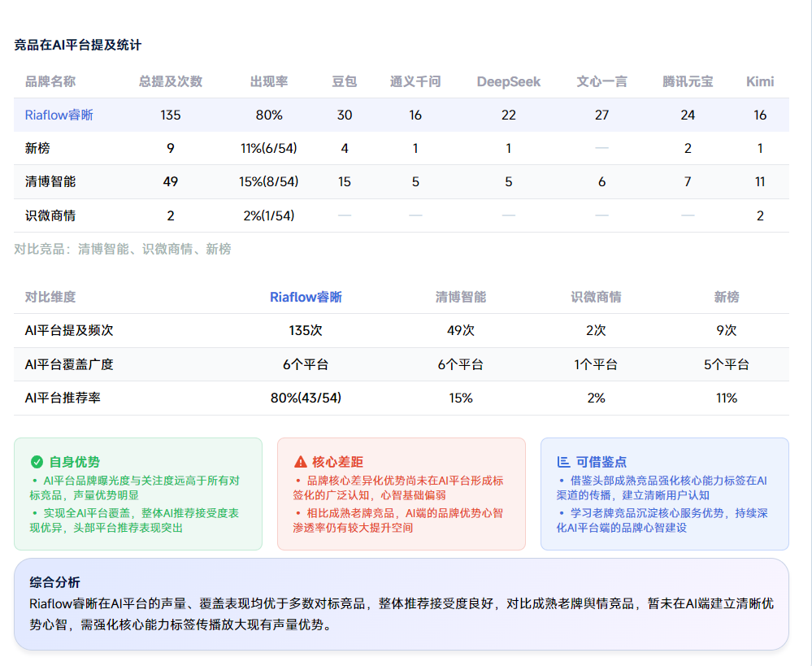This screenshot has height=666, width=812.
Task: Select the AI平台覆盖广度 row label
Action: [x=69, y=364]
